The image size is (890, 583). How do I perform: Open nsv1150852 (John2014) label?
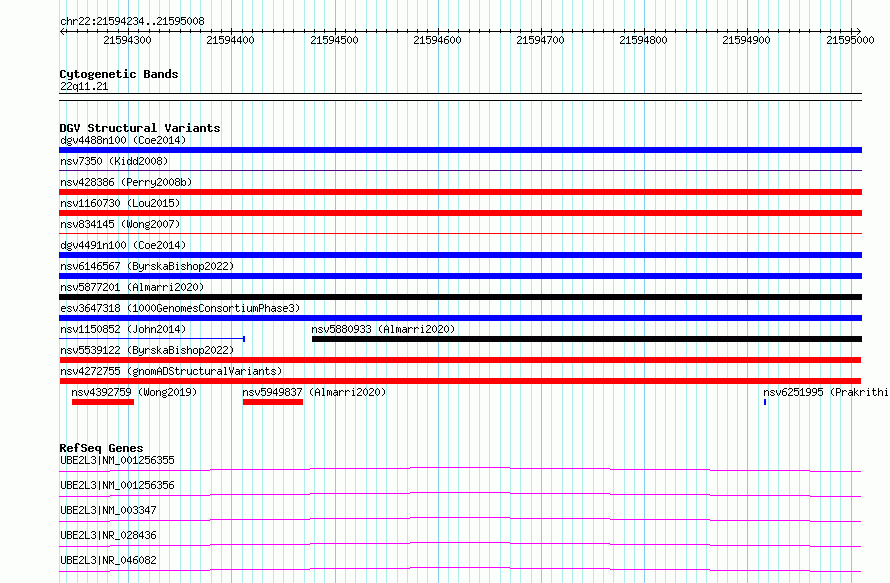click(123, 329)
